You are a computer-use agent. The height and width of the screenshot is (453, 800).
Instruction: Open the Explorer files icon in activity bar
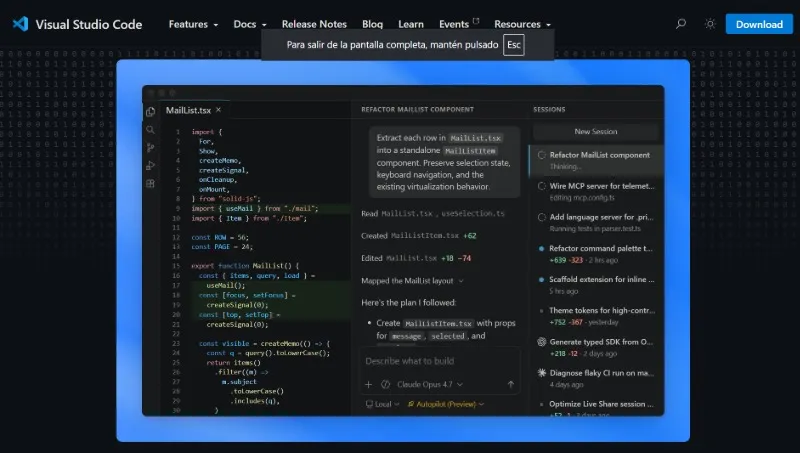[x=151, y=112]
